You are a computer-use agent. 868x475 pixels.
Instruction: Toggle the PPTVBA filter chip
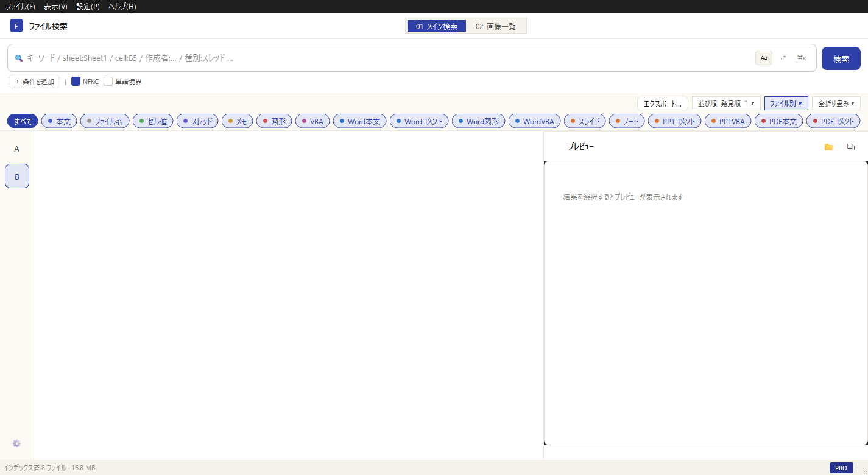pyautogui.click(x=728, y=121)
